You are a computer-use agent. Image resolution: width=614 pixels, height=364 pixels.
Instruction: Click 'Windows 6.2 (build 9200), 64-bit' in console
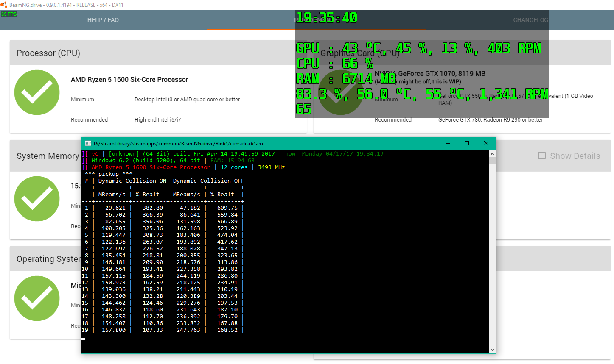[x=146, y=161]
